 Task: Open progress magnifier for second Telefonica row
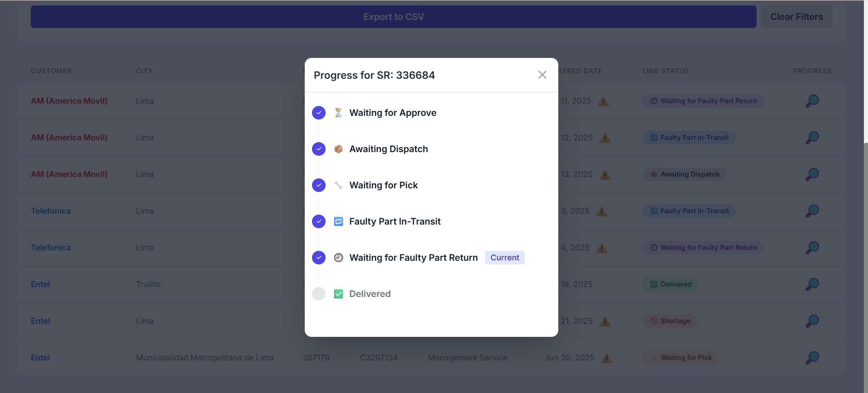coord(812,248)
